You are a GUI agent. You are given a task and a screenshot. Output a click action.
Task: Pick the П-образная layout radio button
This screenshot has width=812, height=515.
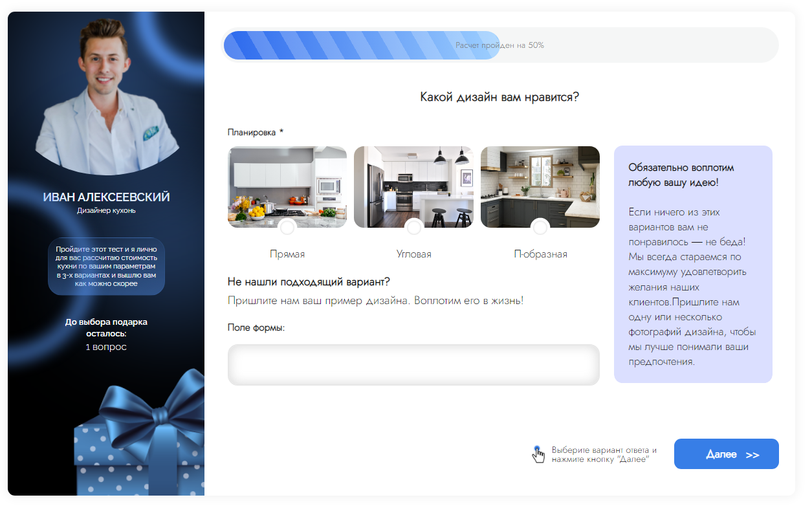pos(540,227)
